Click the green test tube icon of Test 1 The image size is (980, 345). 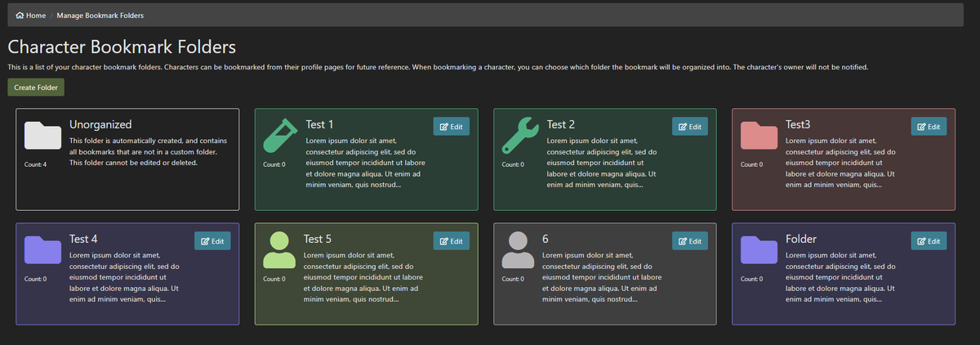click(279, 136)
